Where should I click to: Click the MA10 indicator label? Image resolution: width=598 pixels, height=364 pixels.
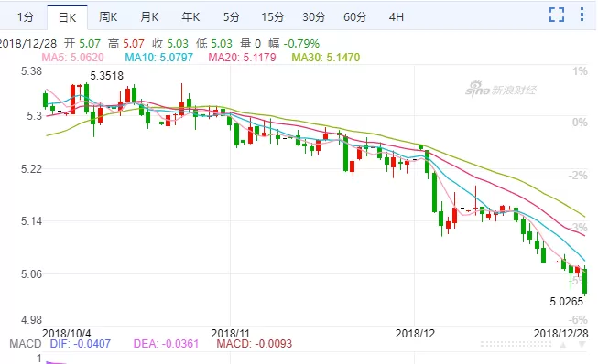click(159, 58)
